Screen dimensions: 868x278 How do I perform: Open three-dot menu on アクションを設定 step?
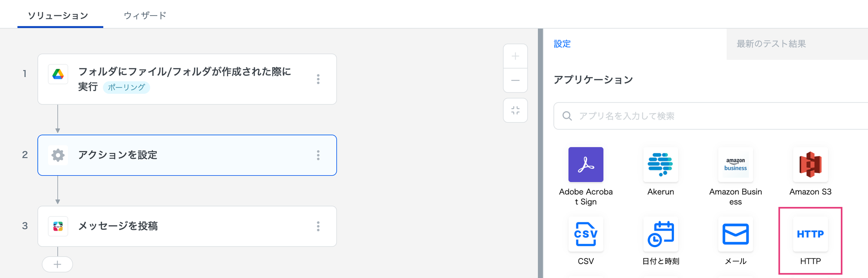(x=318, y=155)
